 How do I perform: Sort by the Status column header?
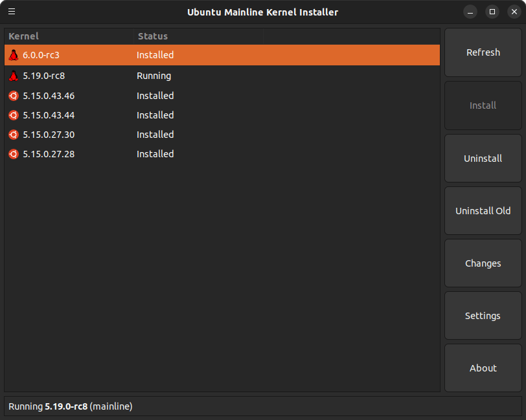tap(199, 36)
